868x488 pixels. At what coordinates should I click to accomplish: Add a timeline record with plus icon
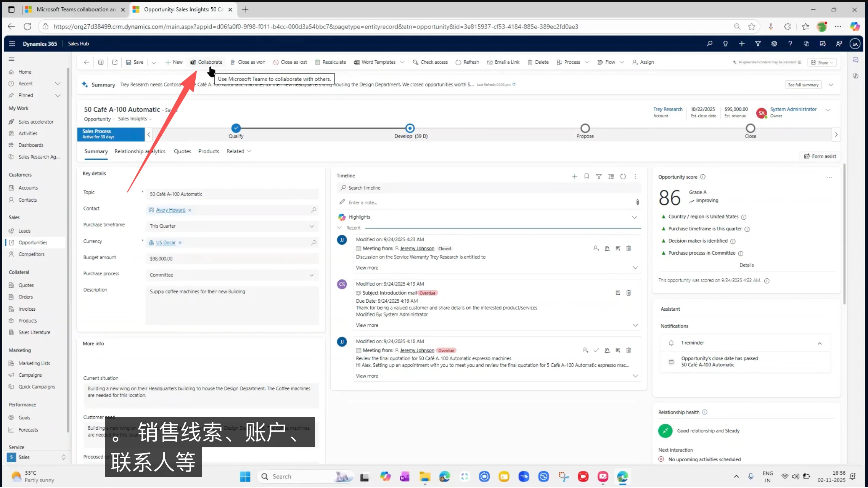pos(575,176)
